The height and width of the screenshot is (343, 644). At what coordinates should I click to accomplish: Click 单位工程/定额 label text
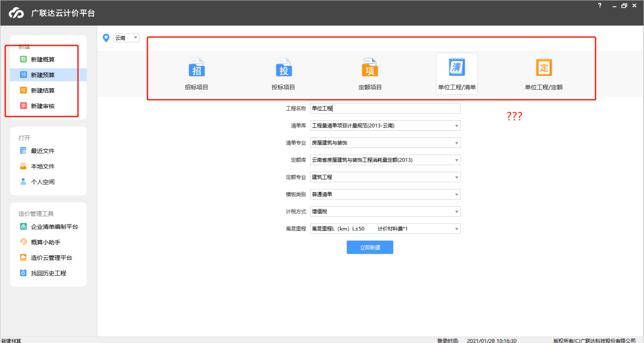pyautogui.click(x=544, y=87)
